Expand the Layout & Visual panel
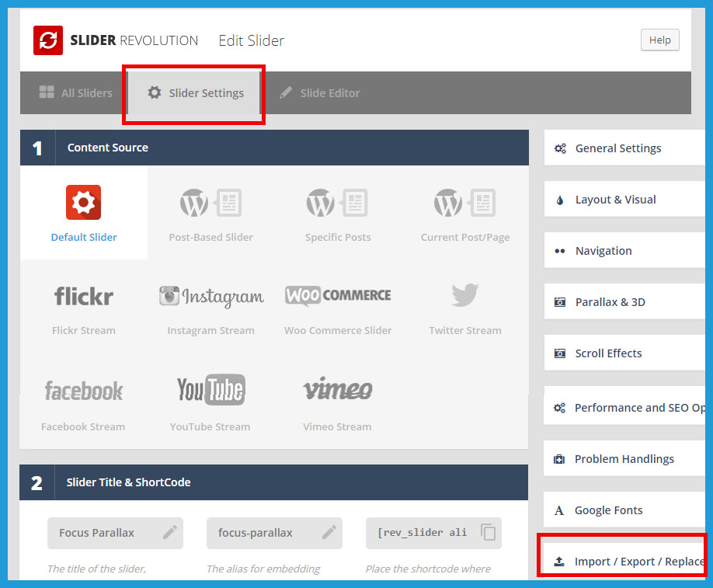 pyautogui.click(x=624, y=199)
